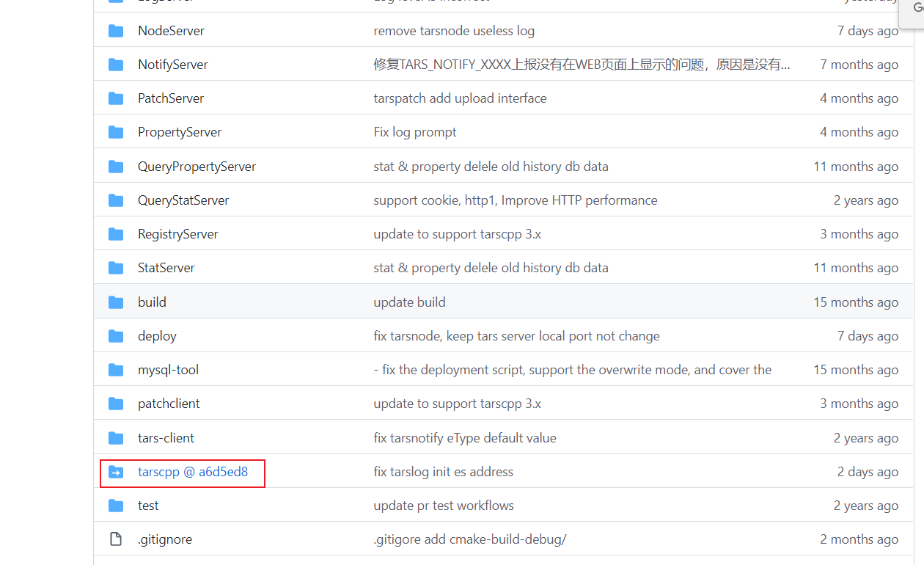Open the tars-client directory

coord(166,438)
